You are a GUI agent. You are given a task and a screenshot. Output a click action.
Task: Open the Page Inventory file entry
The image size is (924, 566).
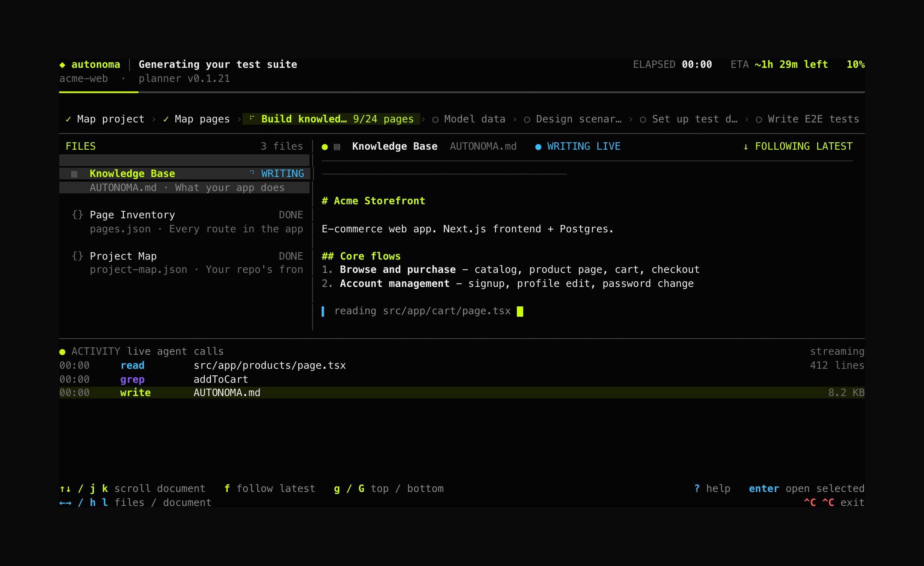tap(184, 222)
